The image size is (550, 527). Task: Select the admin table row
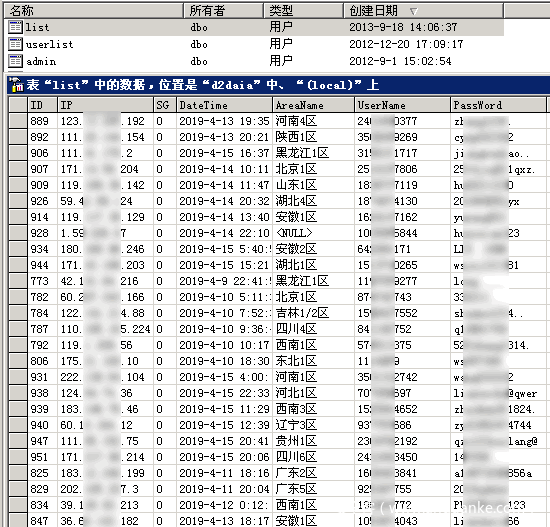coord(255,61)
